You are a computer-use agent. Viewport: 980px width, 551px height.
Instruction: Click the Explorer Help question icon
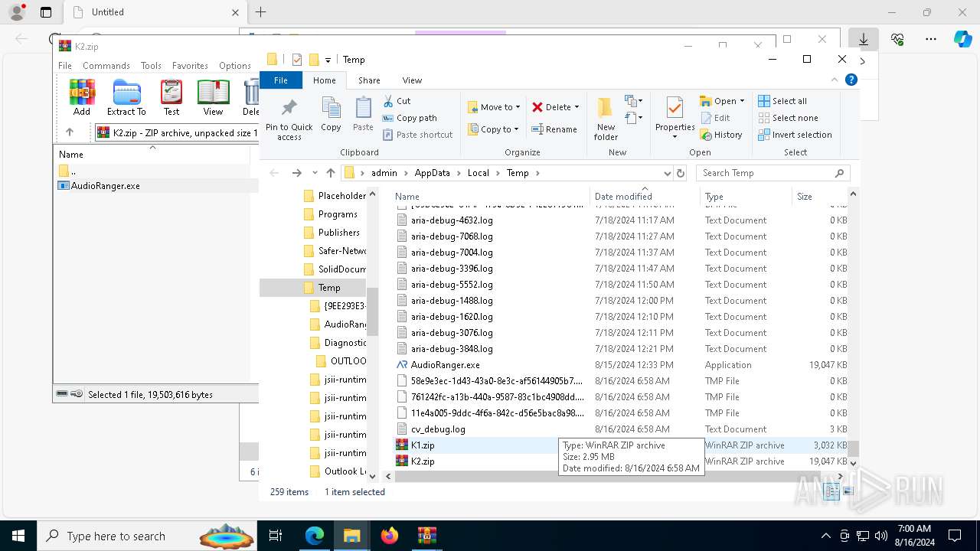coord(851,80)
